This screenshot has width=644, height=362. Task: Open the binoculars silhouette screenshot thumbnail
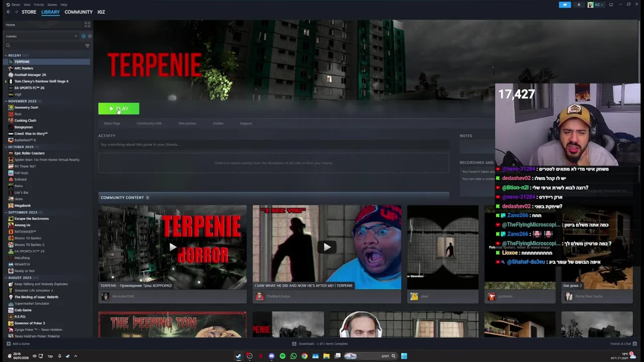(x=443, y=247)
